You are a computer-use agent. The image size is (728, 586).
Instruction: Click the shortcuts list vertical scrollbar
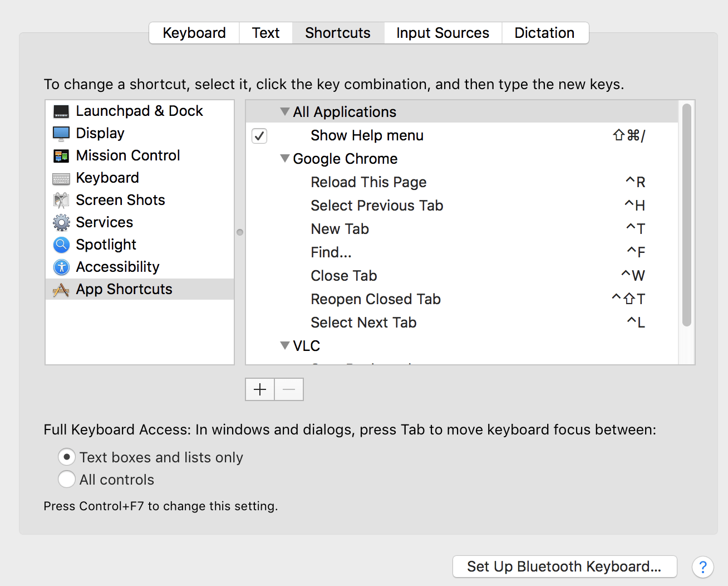pos(687,214)
